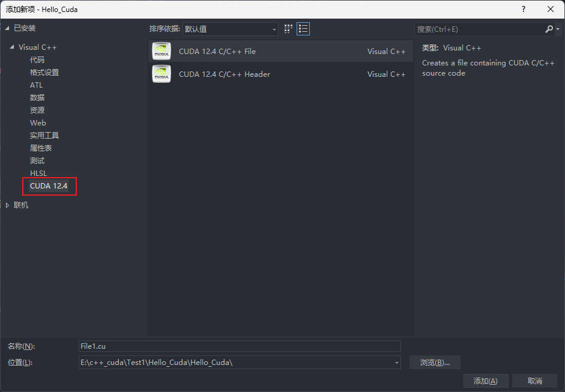
Task: Close the Add New Item dialog
Action: pos(550,10)
